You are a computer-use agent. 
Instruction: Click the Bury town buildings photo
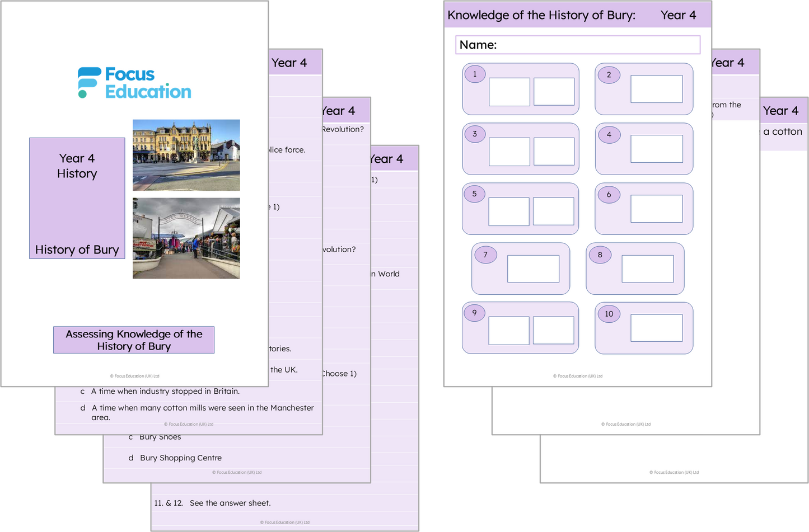click(186, 154)
